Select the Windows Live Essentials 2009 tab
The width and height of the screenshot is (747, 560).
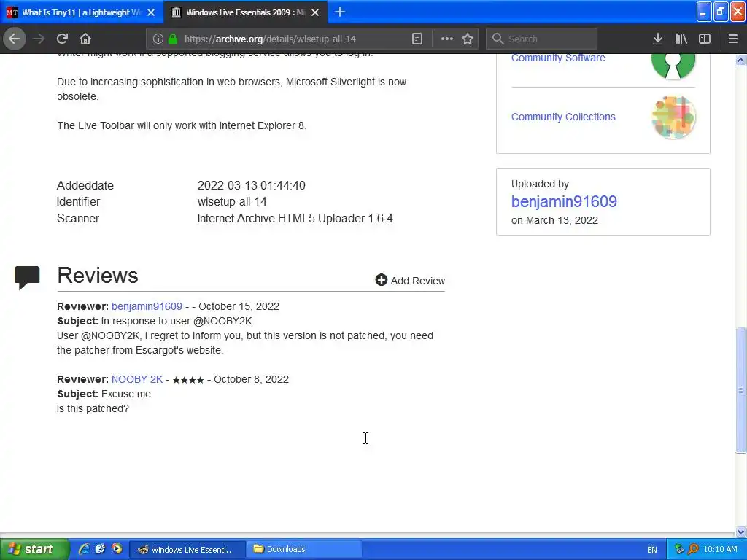245,12
